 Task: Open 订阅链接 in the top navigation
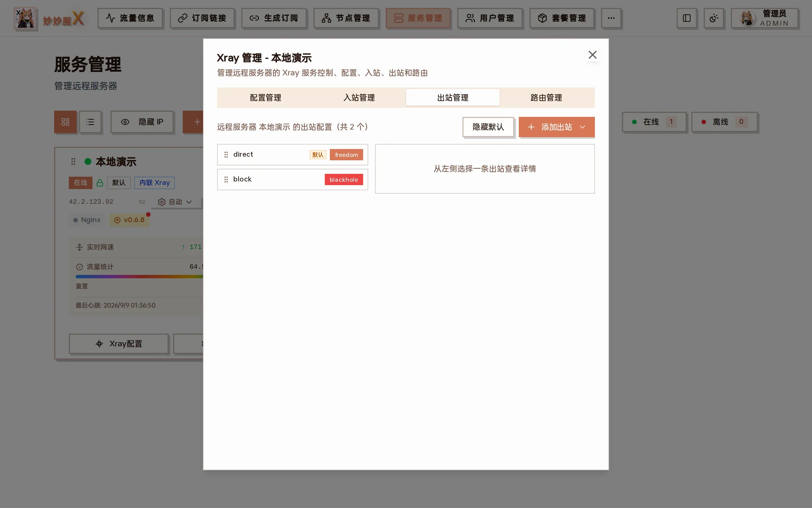202,18
